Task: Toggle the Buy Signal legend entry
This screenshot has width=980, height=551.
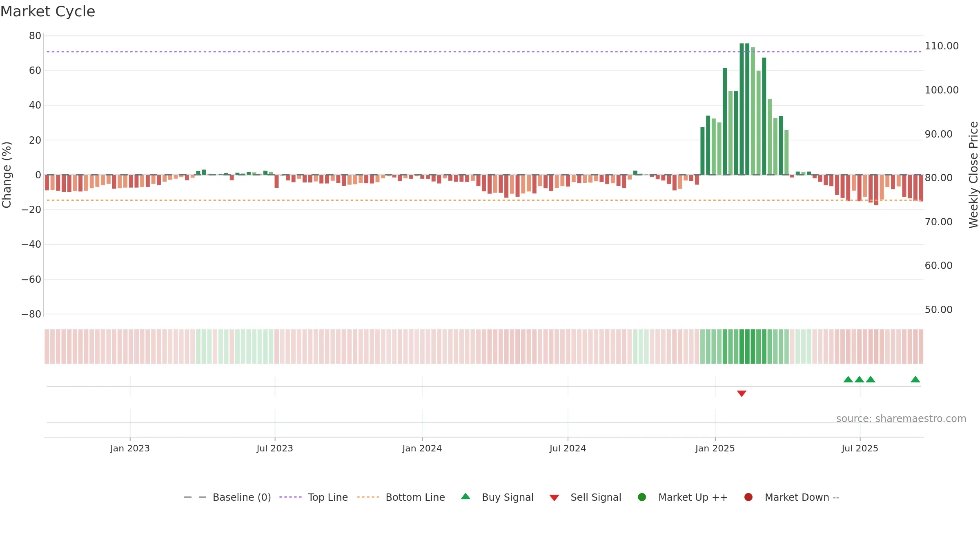Action: 497,497
